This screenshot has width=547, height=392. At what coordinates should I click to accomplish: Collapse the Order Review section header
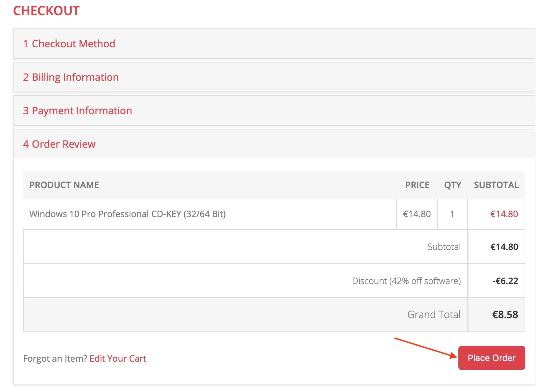point(59,144)
